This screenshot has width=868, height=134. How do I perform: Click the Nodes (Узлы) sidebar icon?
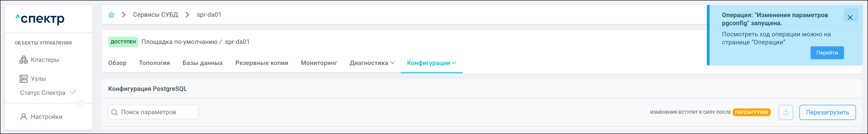(24, 79)
